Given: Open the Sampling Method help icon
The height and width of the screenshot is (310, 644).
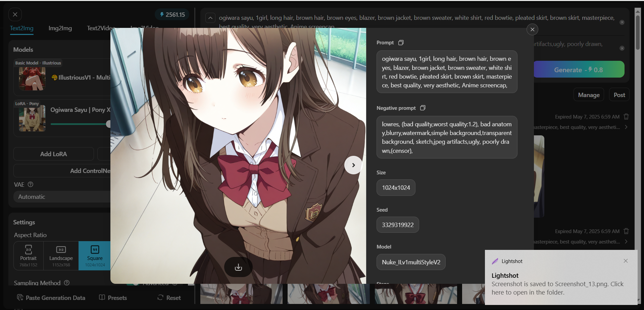Looking at the screenshot, I should [67, 283].
